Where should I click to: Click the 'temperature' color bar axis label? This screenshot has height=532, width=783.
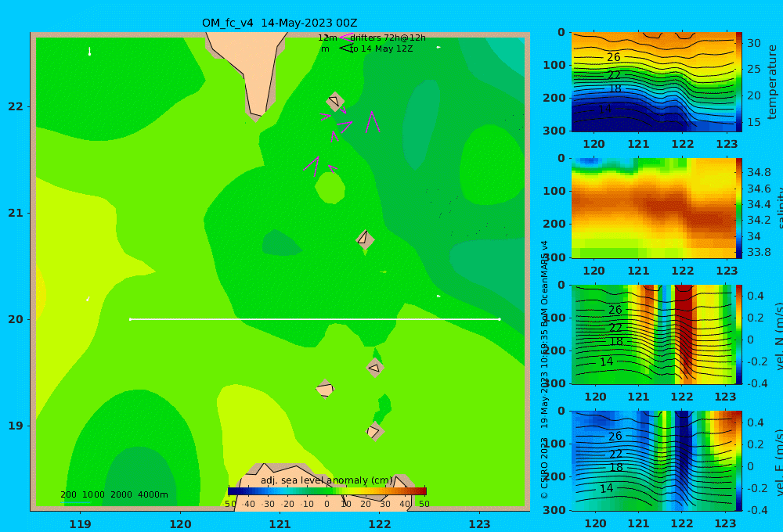click(x=772, y=82)
